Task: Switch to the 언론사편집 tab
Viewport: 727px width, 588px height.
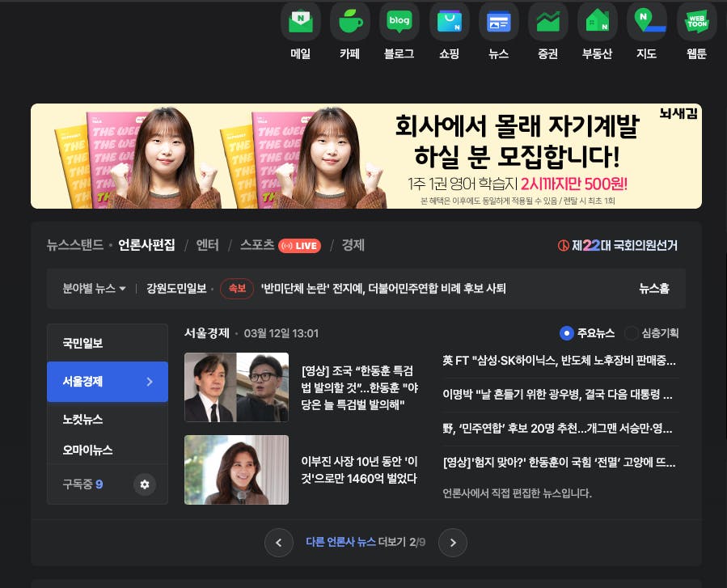Action: (146, 245)
